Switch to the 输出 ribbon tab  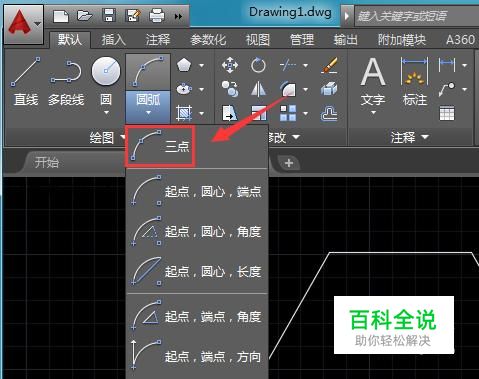pyautogui.click(x=346, y=40)
